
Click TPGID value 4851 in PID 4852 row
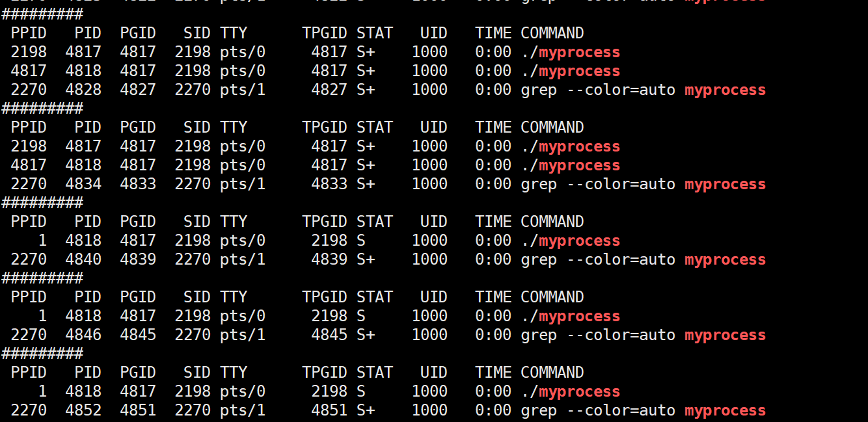(329, 410)
